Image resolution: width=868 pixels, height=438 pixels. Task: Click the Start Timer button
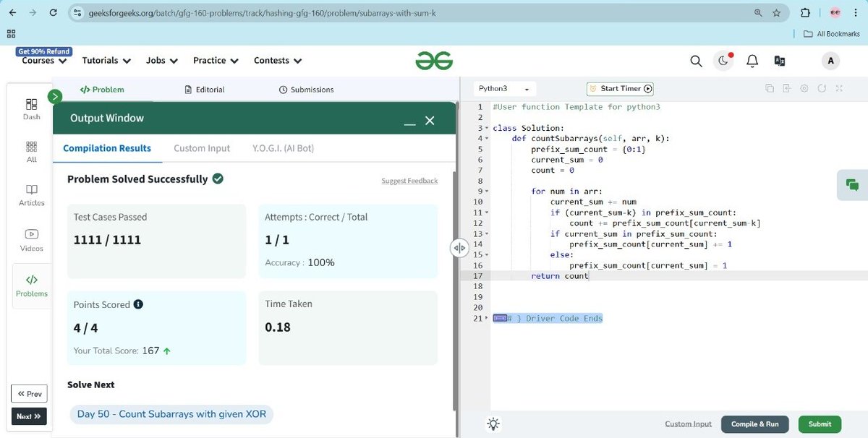620,89
